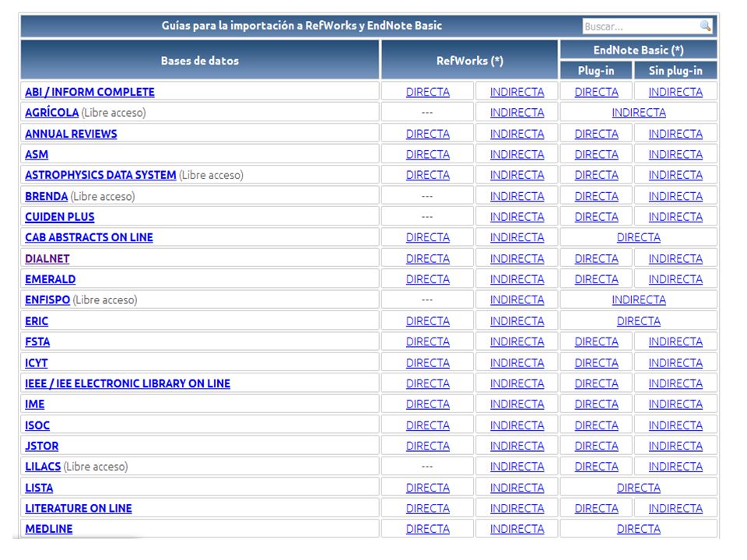The width and height of the screenshot is (747, 560).
Task: Click the 'RefWorks (*)' column header
Action: (470, 60)
